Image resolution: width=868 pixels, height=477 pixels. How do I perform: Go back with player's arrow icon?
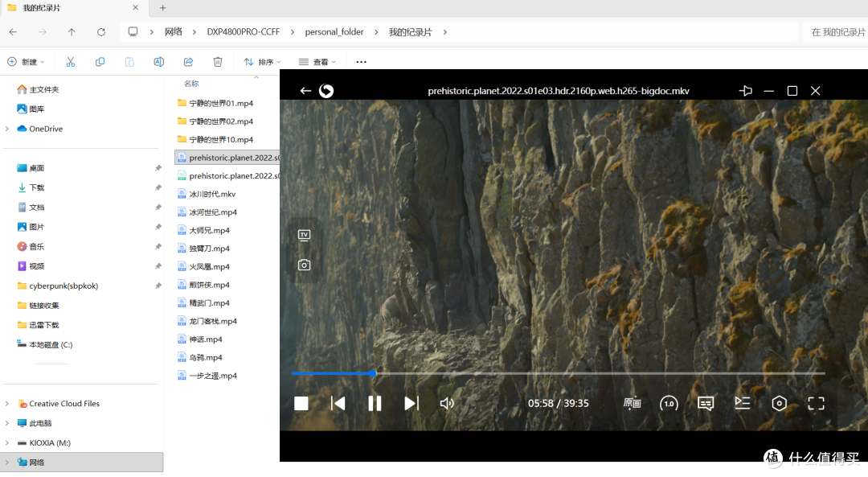click(x=305, y=91)
